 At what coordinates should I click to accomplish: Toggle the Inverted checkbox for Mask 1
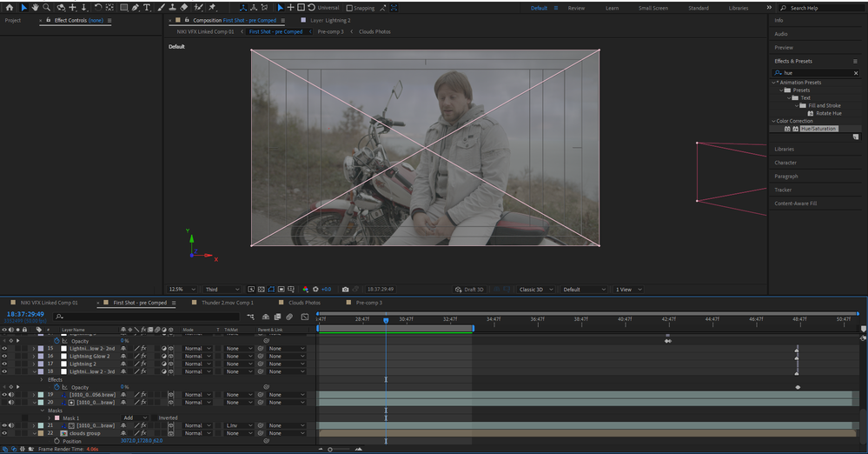(x=156, y=418)
